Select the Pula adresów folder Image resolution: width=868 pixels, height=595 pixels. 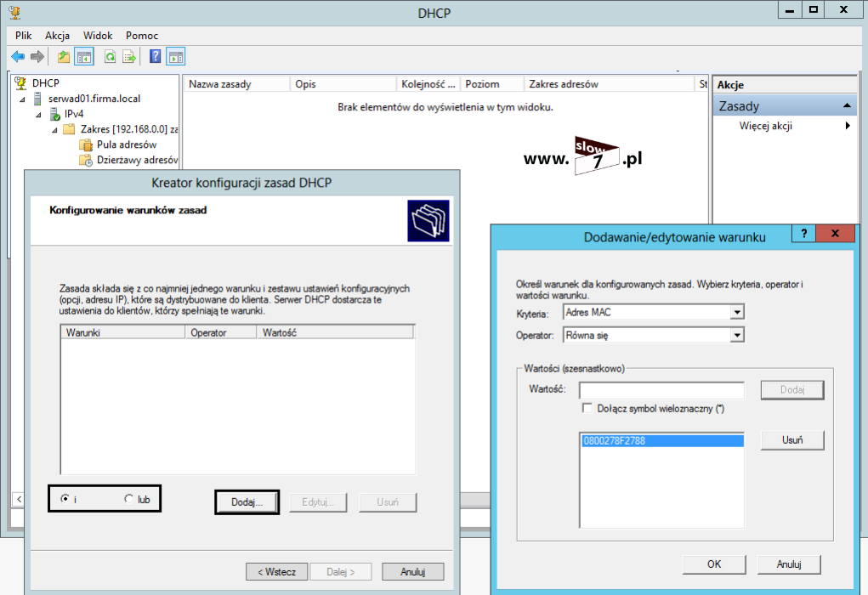[x=126, y=144]
